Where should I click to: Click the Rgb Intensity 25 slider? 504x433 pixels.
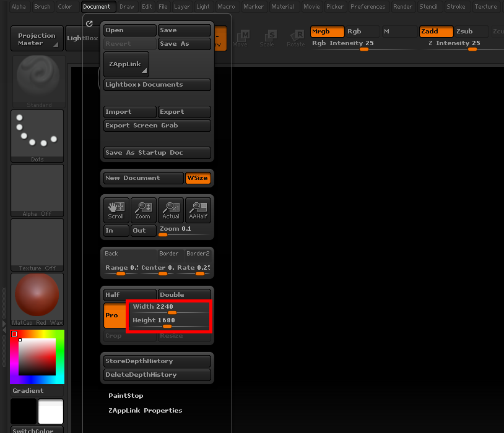coord(363,45)
